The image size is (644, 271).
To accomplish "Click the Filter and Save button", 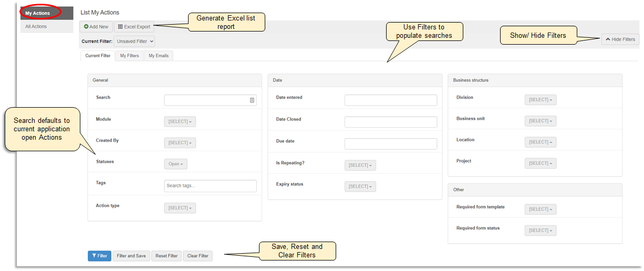I will [x=131, y=256].
